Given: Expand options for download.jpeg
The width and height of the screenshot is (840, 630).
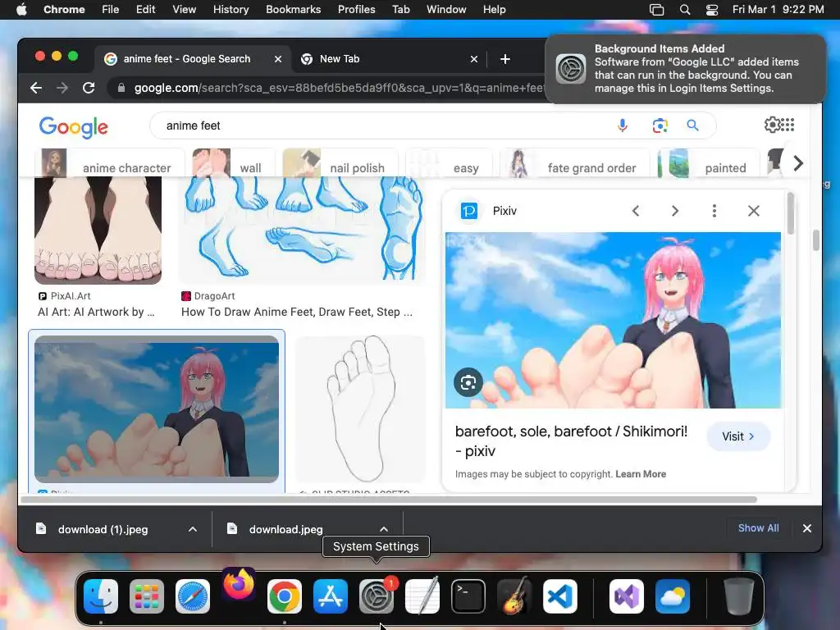Looking at the screenshot, I should point(384,529).
